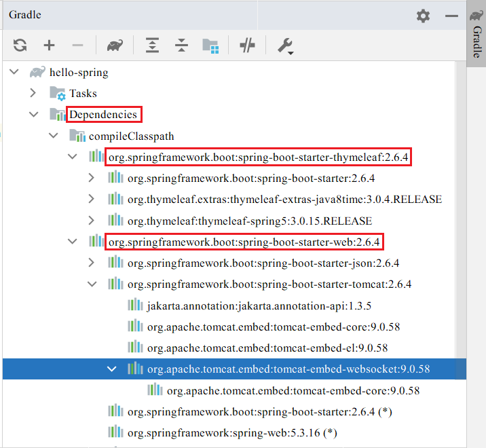Select spring-boot-starter-tomcat:2.6.4 entry
The height and width of the screenshot is (448, 486).
269,284
